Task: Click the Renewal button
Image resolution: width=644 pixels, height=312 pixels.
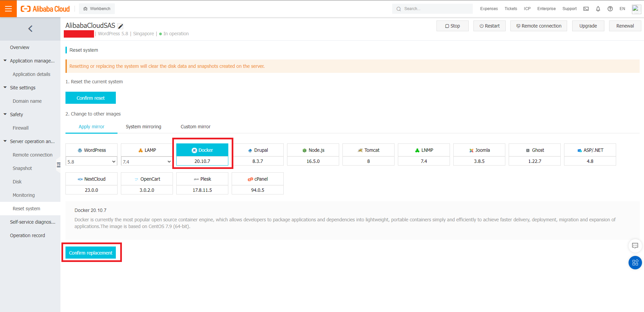Action: [x=625, y=26]
